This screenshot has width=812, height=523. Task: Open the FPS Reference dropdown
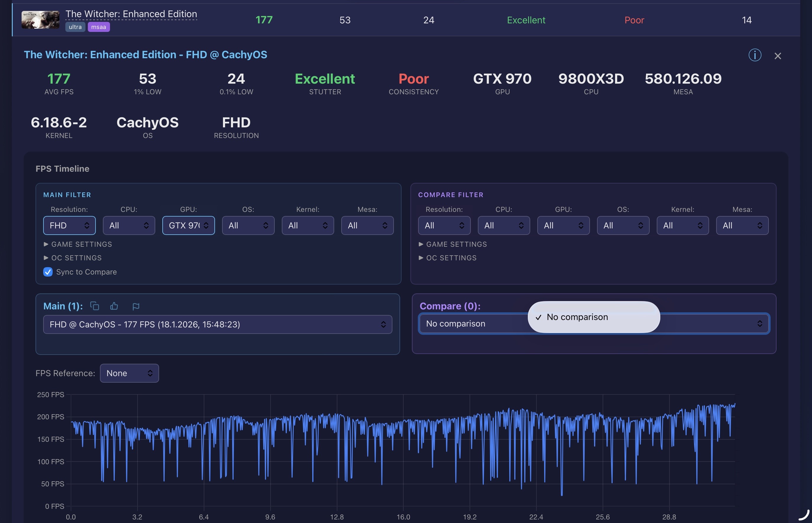pyautogui.click(x=129, y=373)
